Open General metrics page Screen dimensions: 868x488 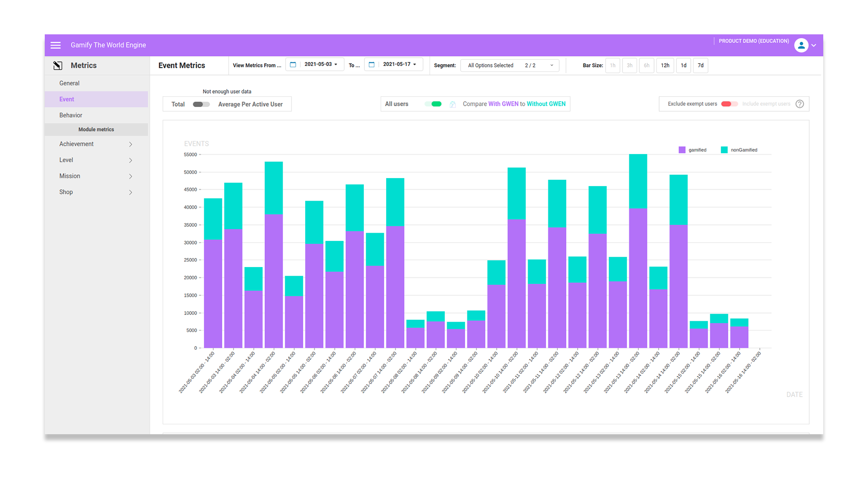tap(96, 83)
